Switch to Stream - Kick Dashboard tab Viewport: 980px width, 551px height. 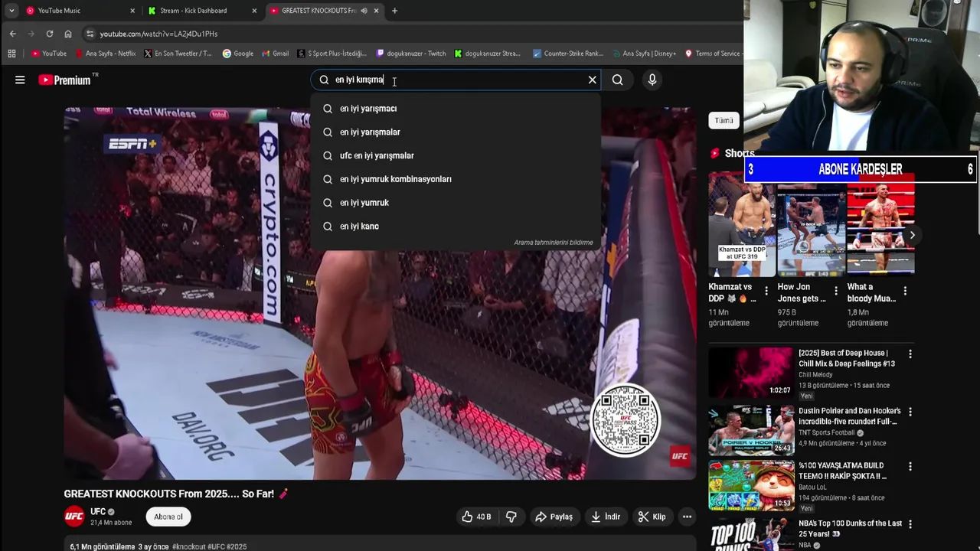click(203, 11)
